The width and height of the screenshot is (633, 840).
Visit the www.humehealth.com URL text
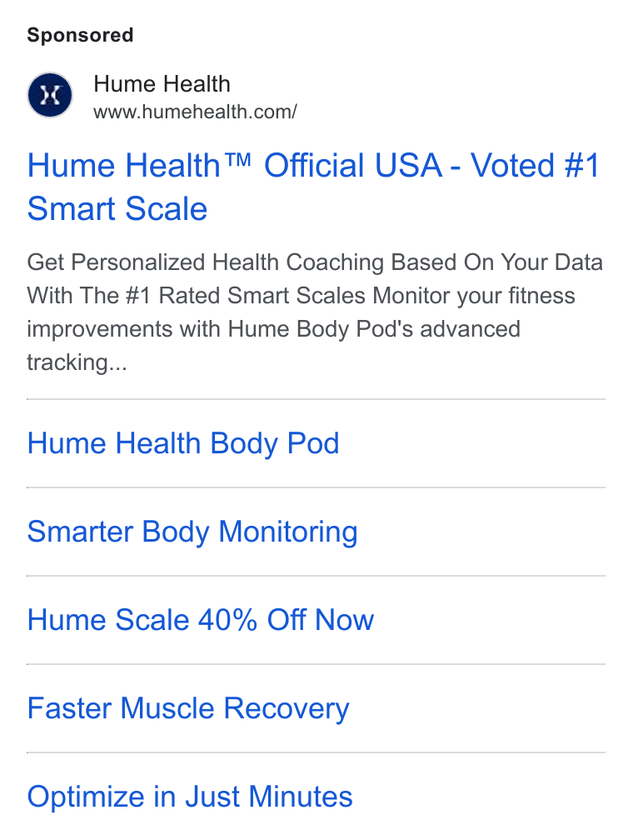[195, 112]
